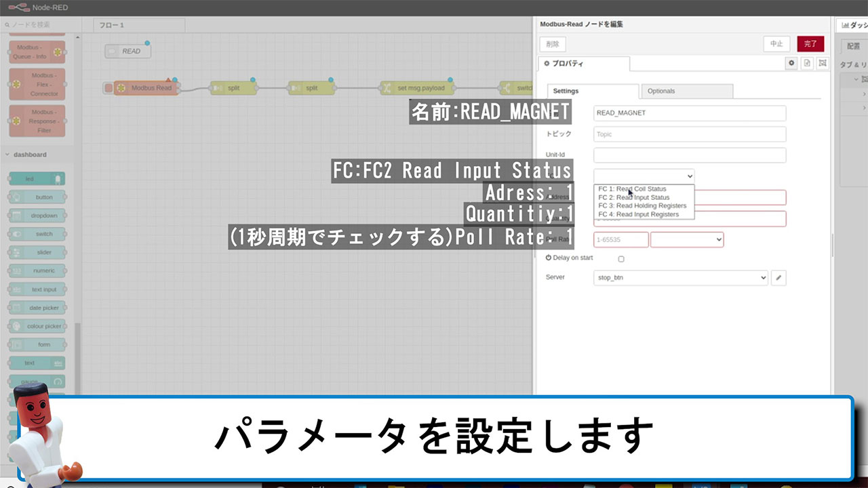This screenshot has width=868, height=488.
Task: Enable Delay on start checkbox
Action: point(621,259)
